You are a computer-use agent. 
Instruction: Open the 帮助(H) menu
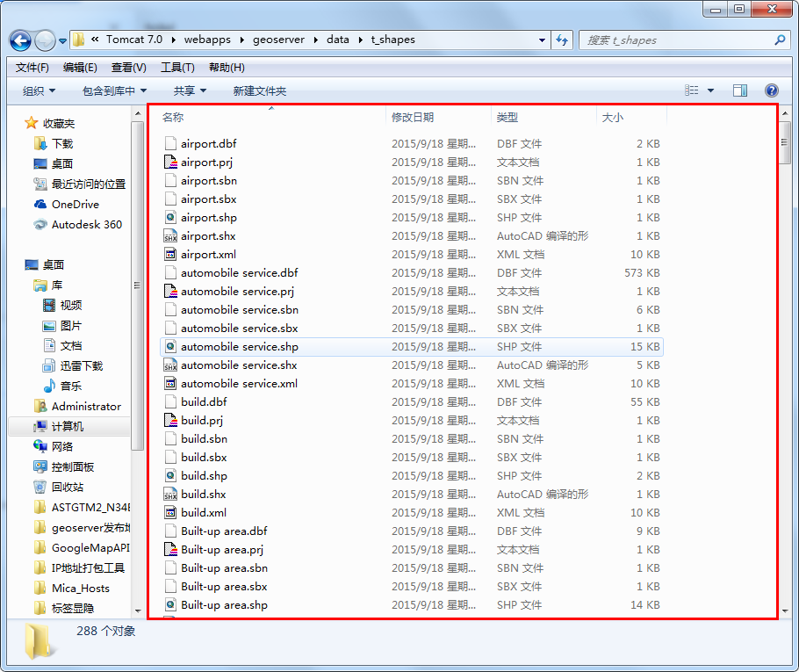[x=227, y=68]
